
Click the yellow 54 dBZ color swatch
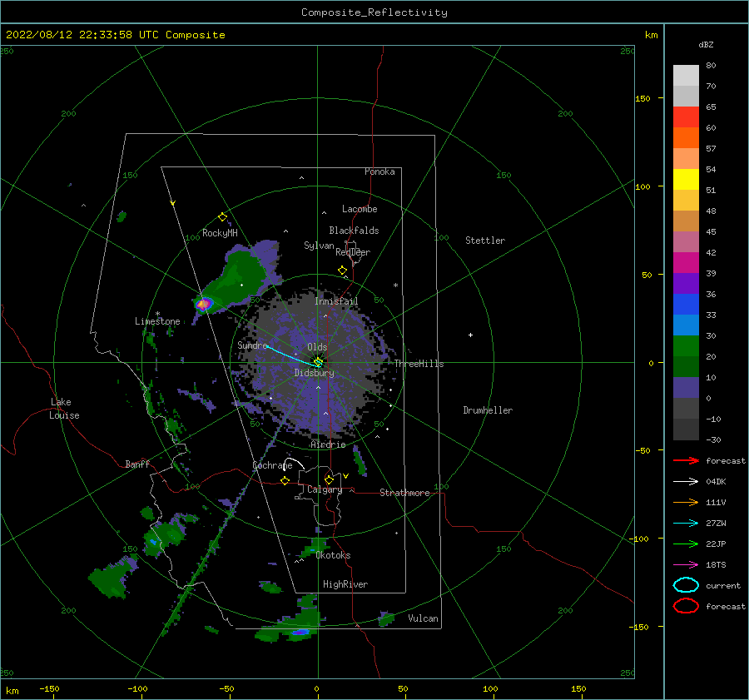pos(686,180)
